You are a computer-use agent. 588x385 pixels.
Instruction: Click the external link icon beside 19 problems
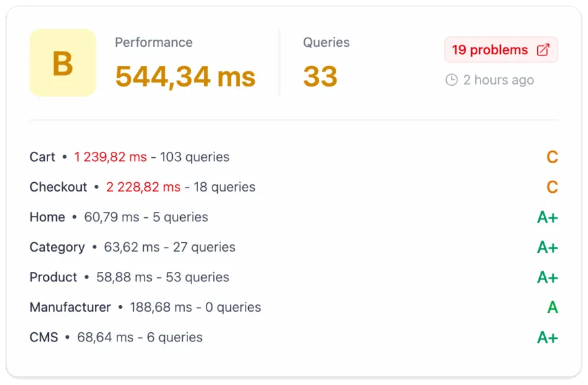click(x=543, y=50)
